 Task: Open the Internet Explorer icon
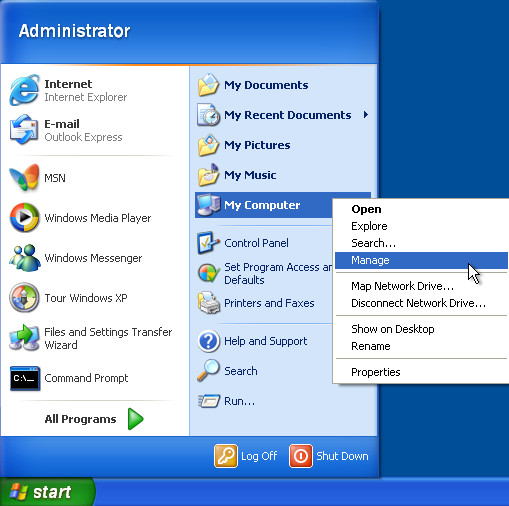pos(24,90)
